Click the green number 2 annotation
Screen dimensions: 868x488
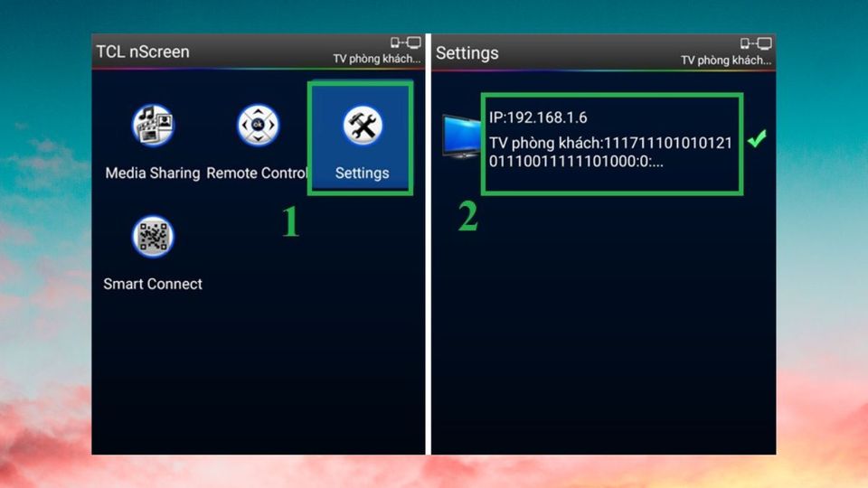pos(467,217)
